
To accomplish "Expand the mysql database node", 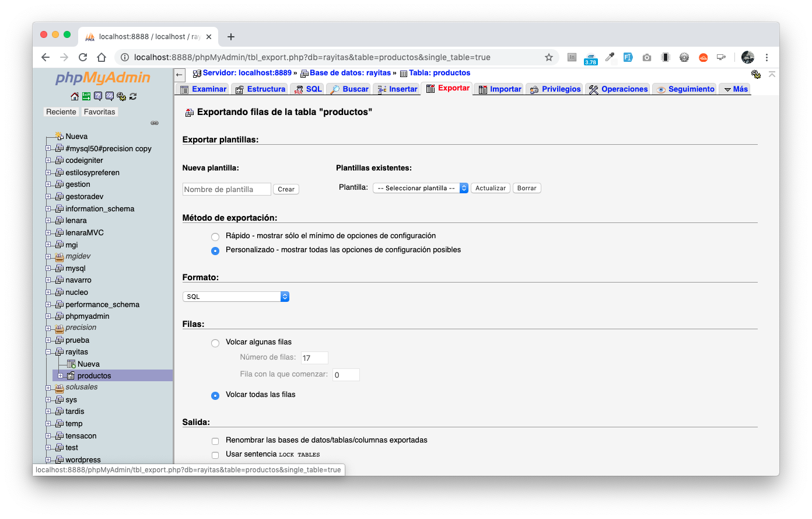I will [x=48, y=269].
